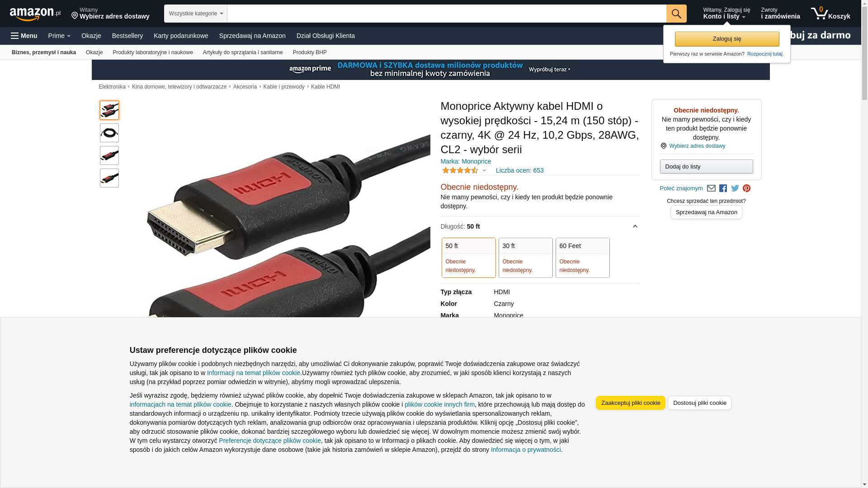The height and width of the screenshot is (488, 868).
Task: Select the 60 Feet length option
Action: coord(582,258)
